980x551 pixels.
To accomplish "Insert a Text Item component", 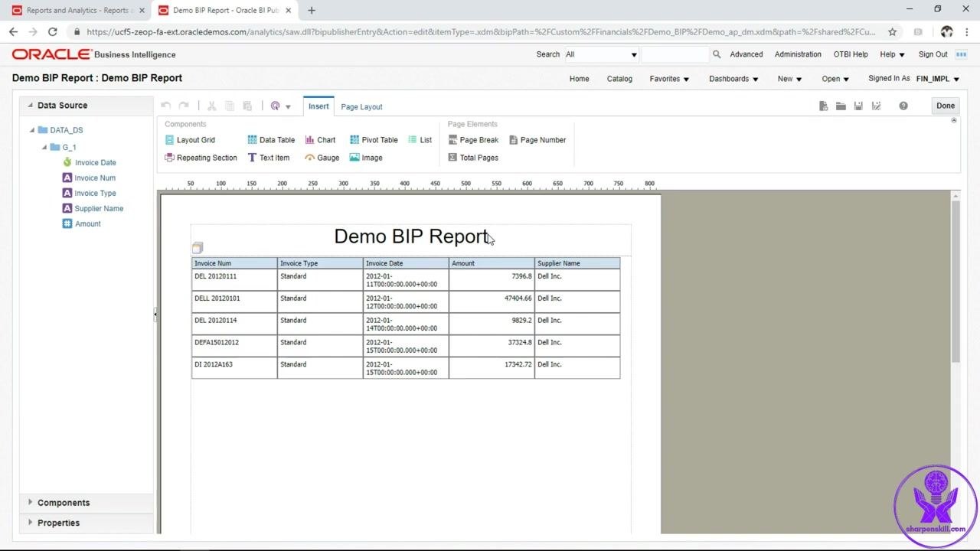I will pyautogui.click(x=268, y=158).
